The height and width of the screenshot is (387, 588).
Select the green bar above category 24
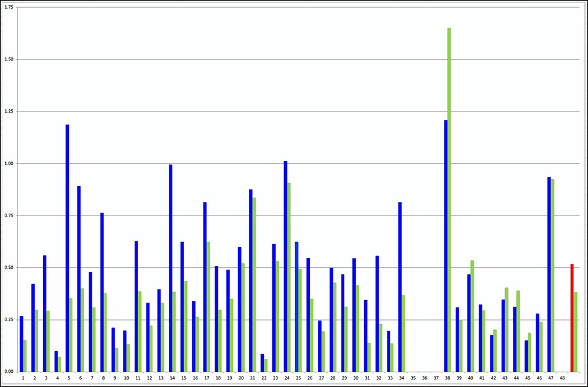289,277
